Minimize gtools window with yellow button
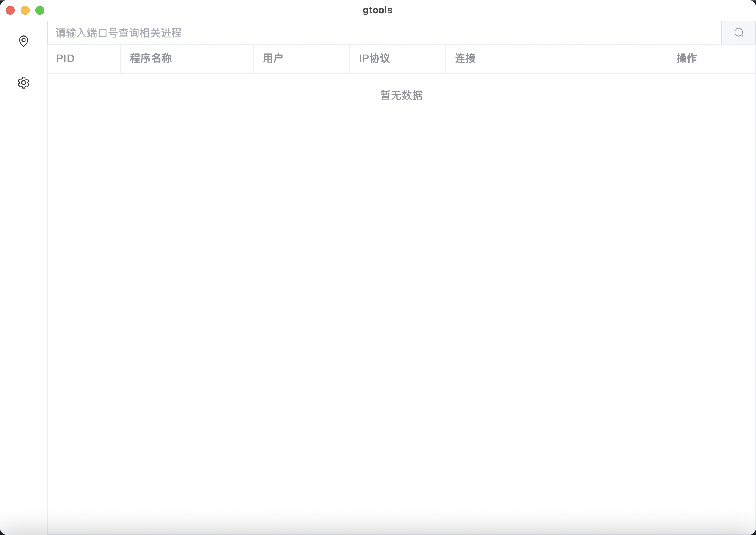The image size is (756, 535). click(25, 10)
